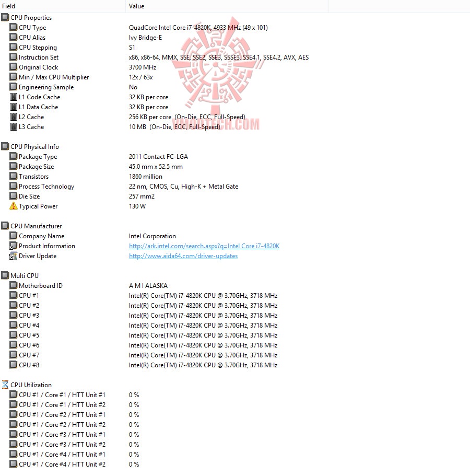Click the icon beside Die Size

pos(14,196)
